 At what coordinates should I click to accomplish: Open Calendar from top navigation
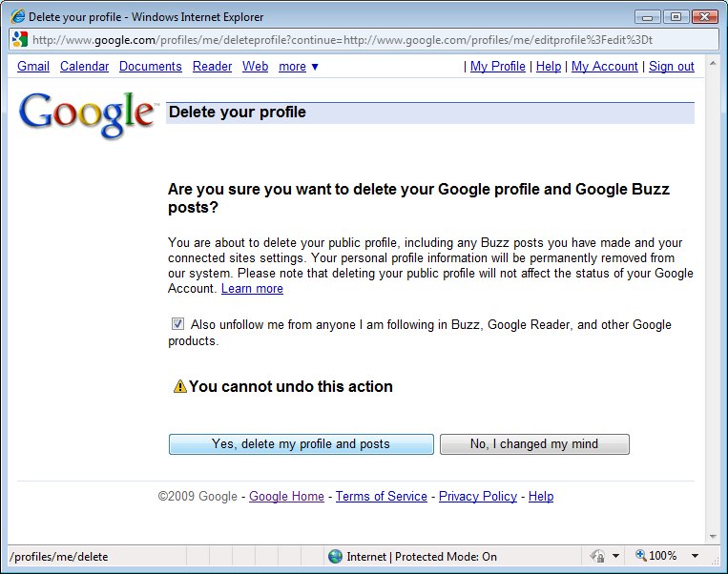85,67
